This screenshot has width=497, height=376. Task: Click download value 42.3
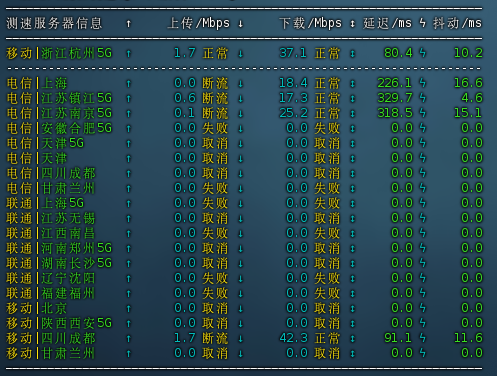(x=293, y=338)
